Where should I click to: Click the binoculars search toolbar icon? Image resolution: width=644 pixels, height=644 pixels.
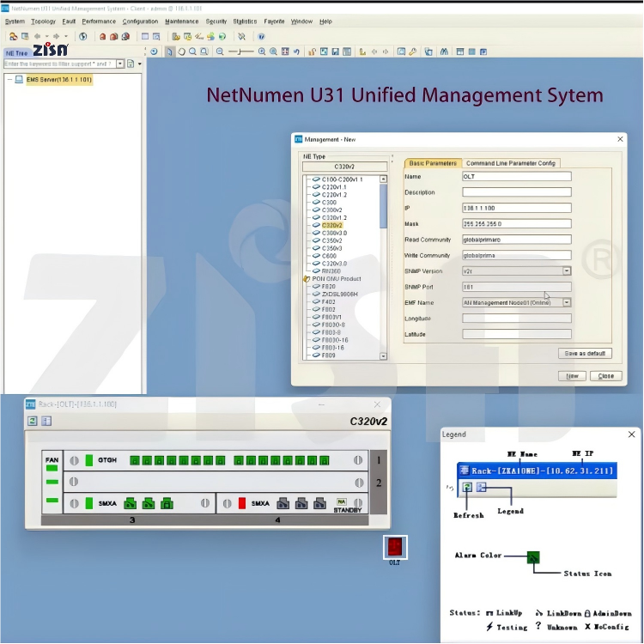click(x=444, y=52)
